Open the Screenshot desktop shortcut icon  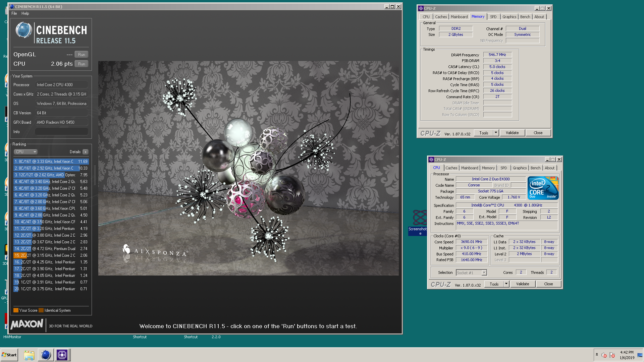[418, 222]
